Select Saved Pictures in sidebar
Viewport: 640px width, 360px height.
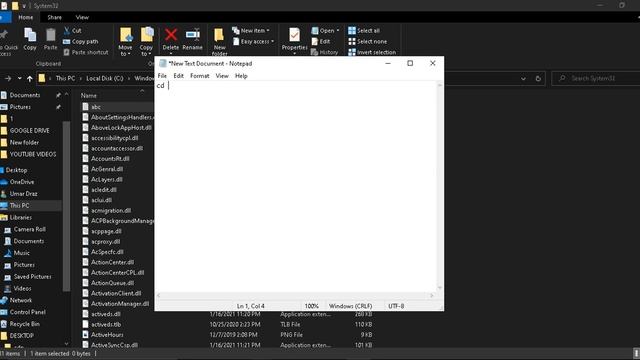tap(32, 277)
